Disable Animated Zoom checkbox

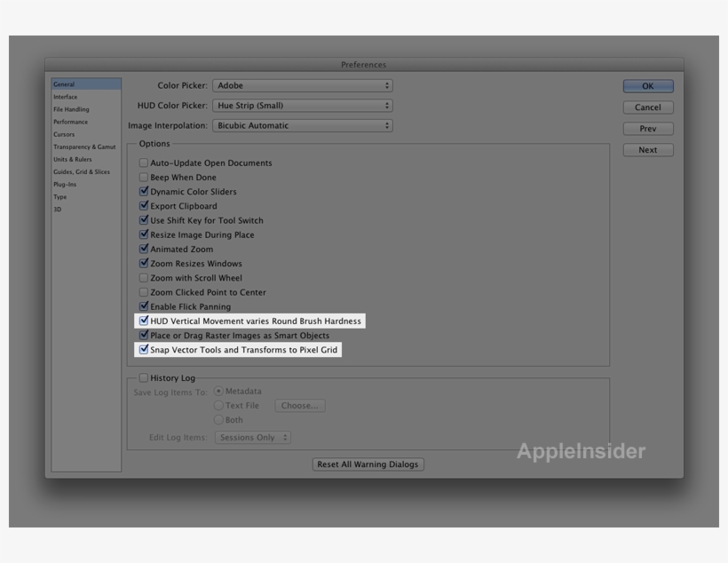[x=144, y=249]
